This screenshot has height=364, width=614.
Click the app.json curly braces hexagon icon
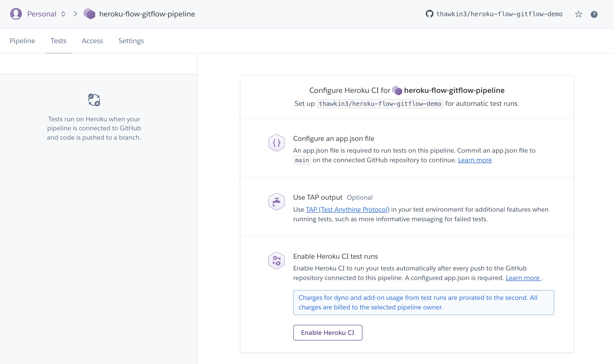point(276,143)
